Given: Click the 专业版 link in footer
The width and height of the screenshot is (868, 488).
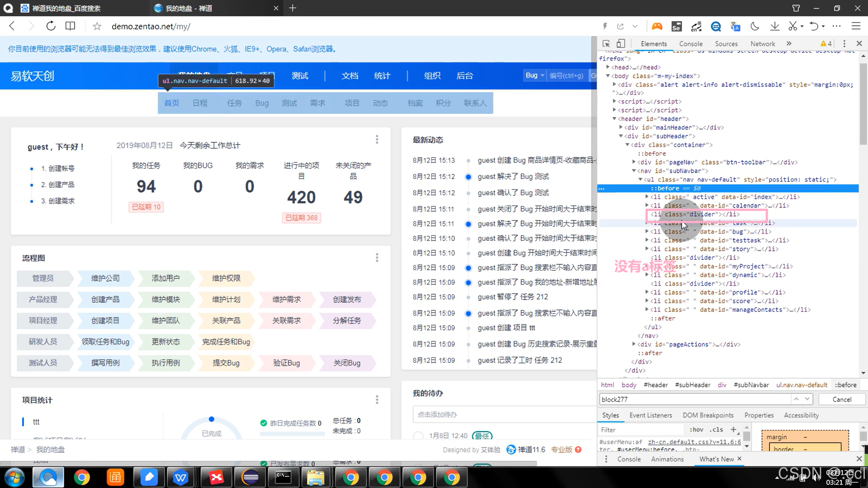Looking at the screenshot, I should 561,450.
